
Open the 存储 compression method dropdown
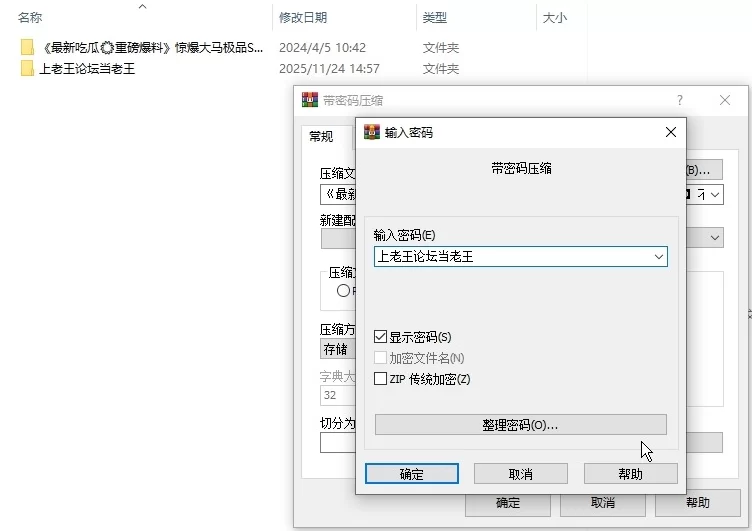[x=338, y=349]
